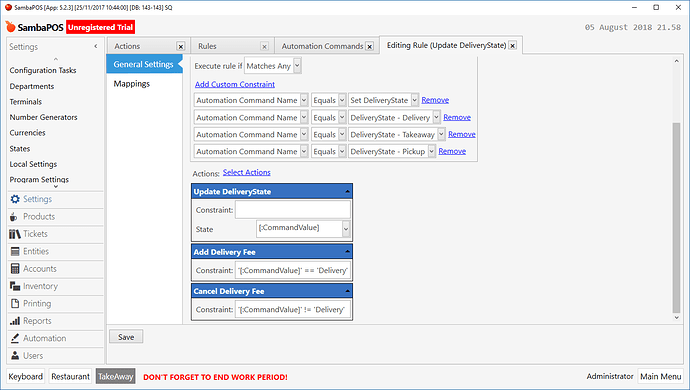
Task: Remove the DeliveryState - Takeaway constraint
Action: coord(462,135)
